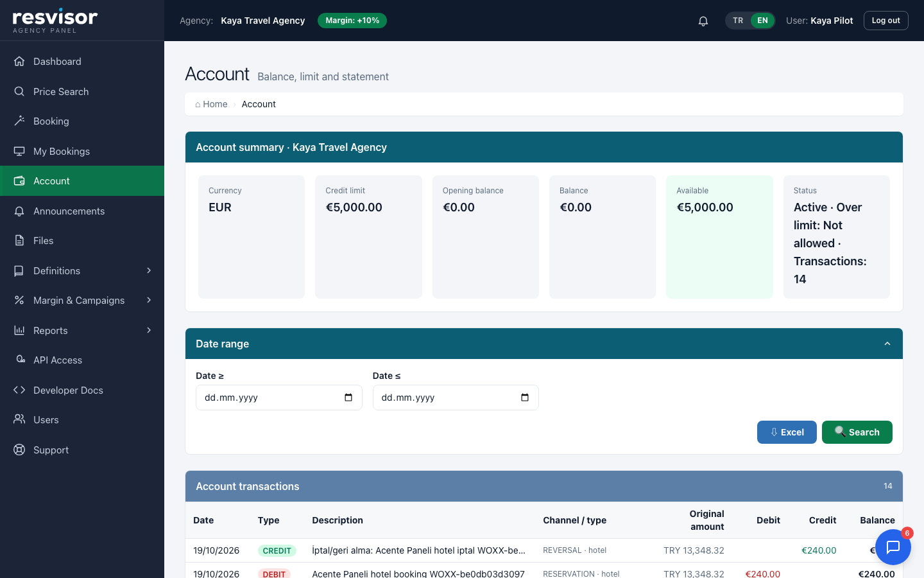This screenshot has width=924, height=578.
Task: Open Price Search from sidebar
Action: point(82,92)
